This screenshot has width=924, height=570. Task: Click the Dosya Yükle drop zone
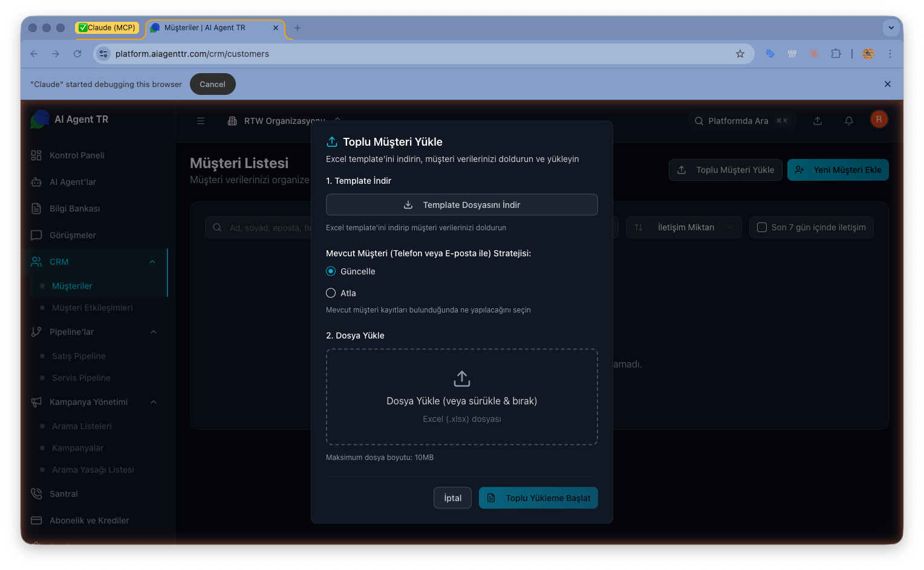click(462, 397)
